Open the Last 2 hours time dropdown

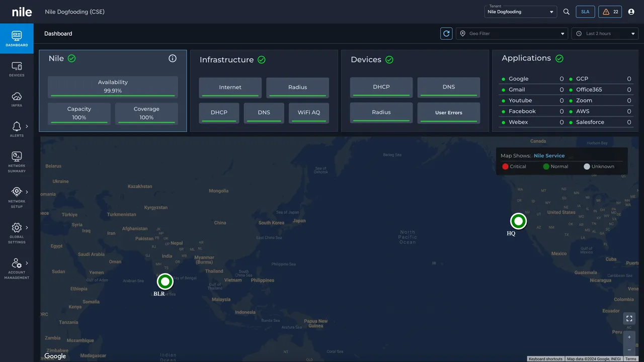click(x=605, y=34)
